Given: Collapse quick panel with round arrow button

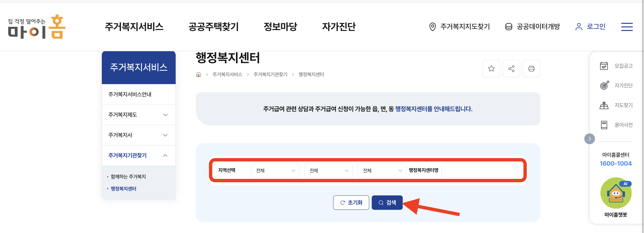Looking at the screenshot, I should click(x=589, y=139).
